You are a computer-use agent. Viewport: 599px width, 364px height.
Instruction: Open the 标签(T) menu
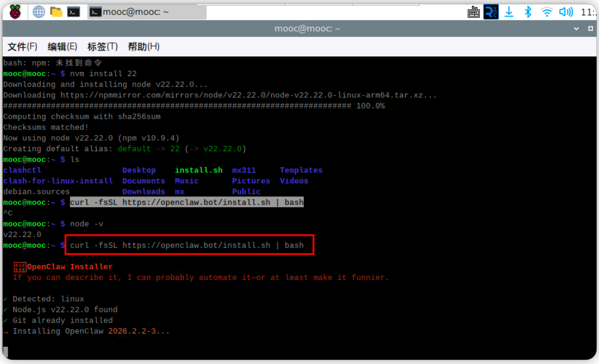click(102, 46)
